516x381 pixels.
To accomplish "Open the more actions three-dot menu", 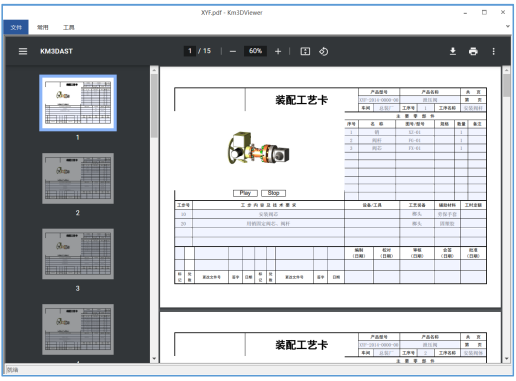I will click(493, 51).
